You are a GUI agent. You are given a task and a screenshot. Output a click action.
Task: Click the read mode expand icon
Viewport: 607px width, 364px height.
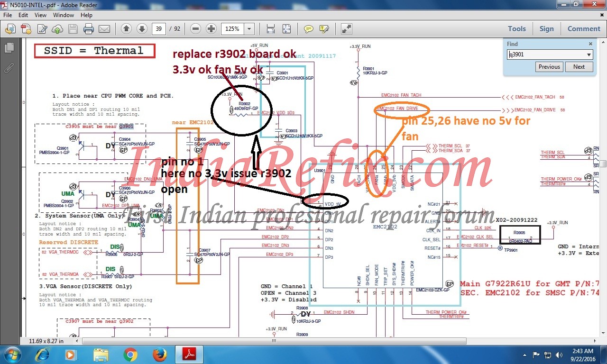pos(347,29)
